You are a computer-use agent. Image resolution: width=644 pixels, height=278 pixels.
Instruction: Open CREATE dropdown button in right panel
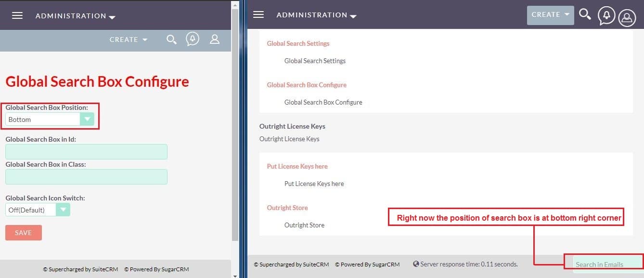(551, 15)
